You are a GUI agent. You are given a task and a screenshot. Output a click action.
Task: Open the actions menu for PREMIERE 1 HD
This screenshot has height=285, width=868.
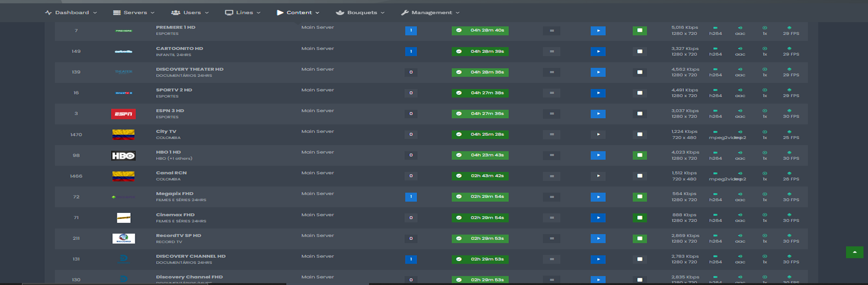pyautogui.click(x=552, y=31)
